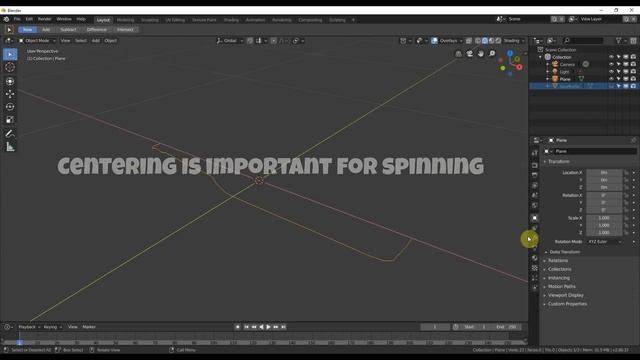This screenshot has height=360, width=640.
Task: Expand the Viewport Display panel
Action: click(565, 295)
